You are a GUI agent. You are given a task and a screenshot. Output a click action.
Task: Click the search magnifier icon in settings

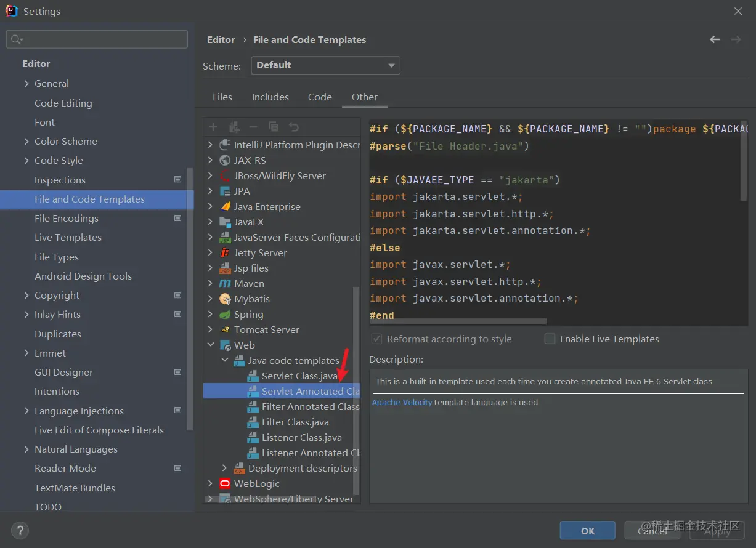(x=15, y=39)
